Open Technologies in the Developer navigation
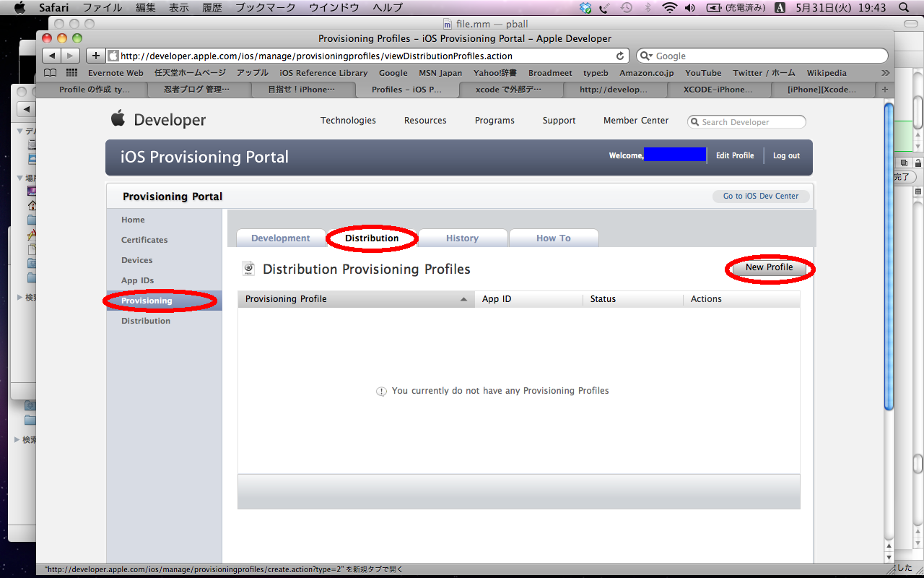This screenshot has height=578, width=924. (348, 121)
